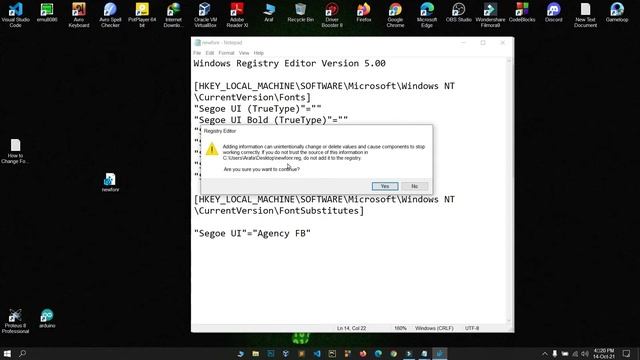Image resolution: width=640 pixels, height=360 pixels.
Task: Click the '"Segoe UI Bold (TrueType)"=""' line
Action: tap(271, 120)
